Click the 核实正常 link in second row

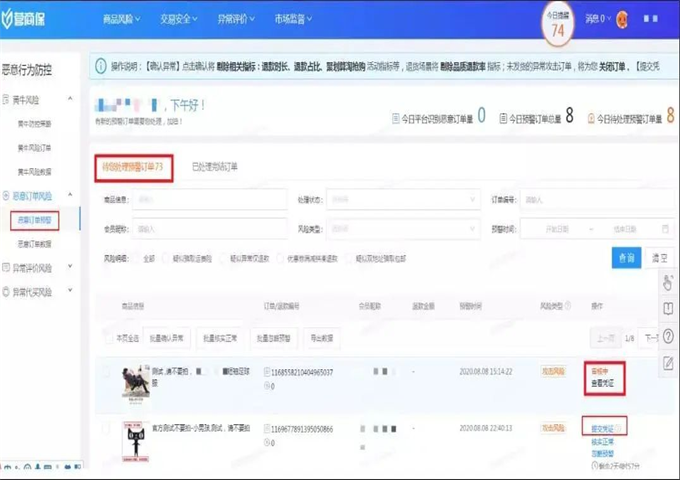point(602,442)
